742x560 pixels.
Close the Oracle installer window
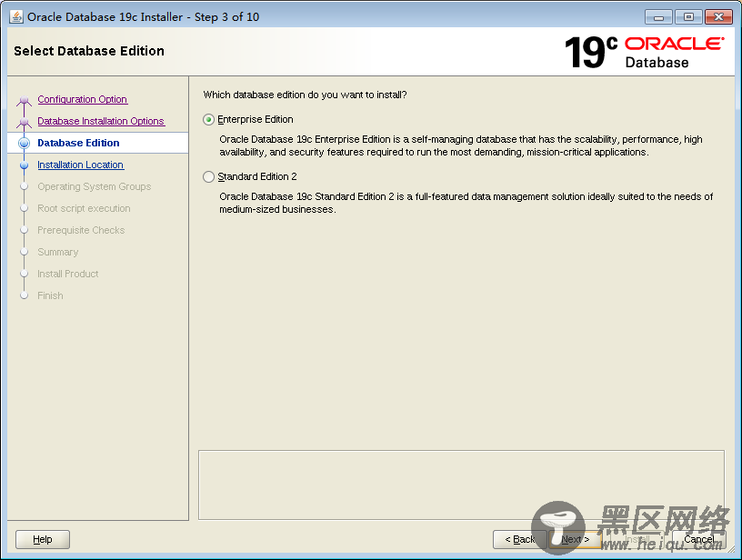718,17
